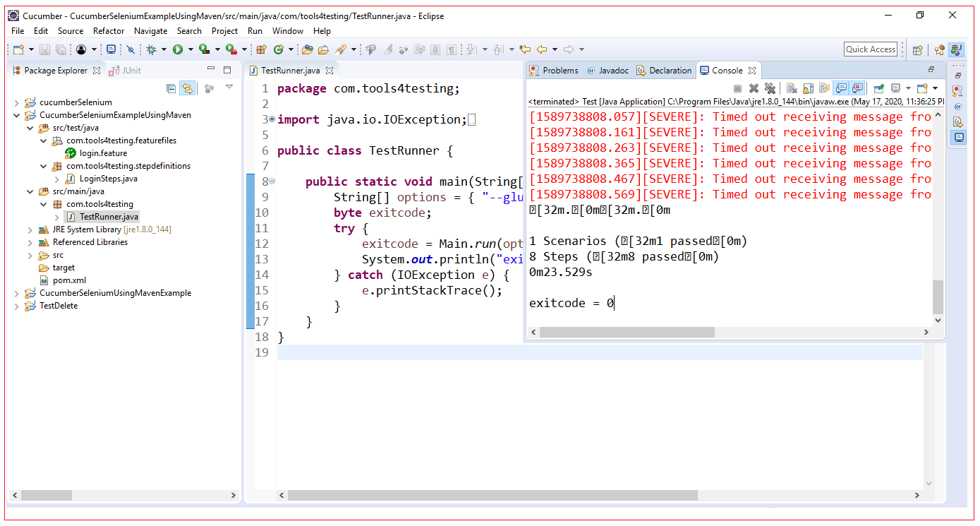
Task: Click the Run green play icon
Action: [x=178, y=49]
